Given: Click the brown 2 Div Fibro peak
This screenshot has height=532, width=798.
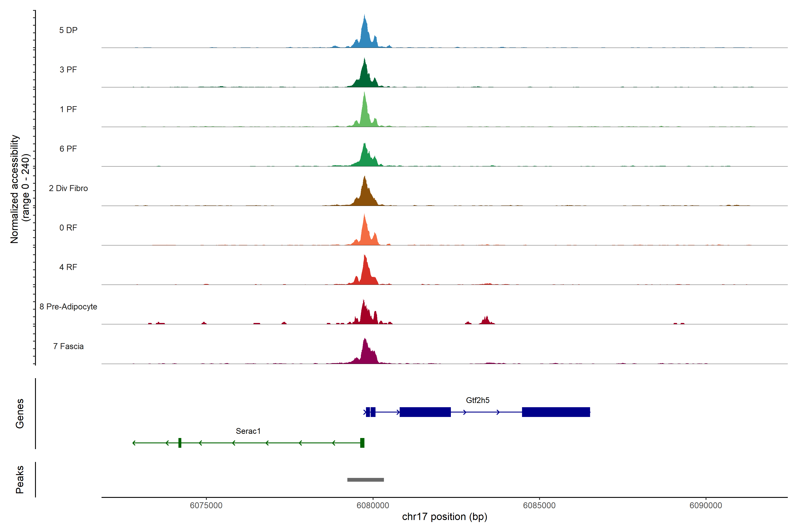Looking at the screenshot, I should 365,195.
